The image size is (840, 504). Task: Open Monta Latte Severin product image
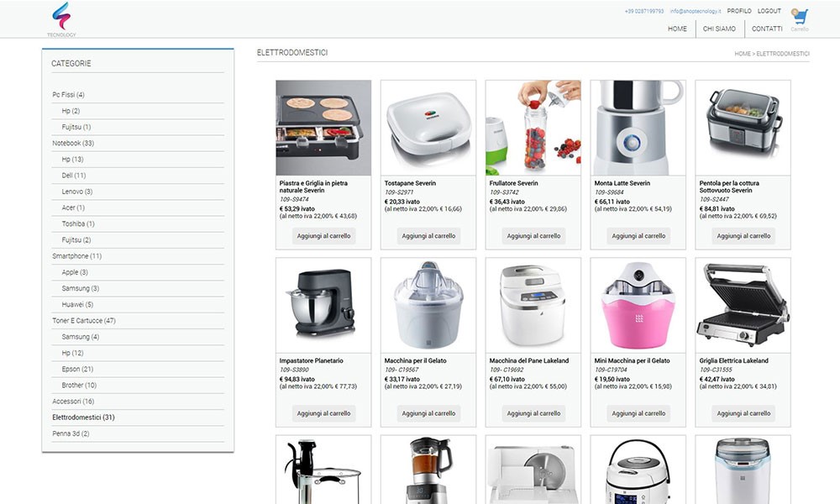click(x=638, y=128)
